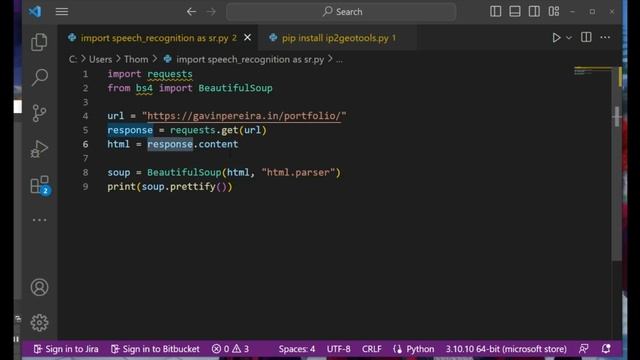This screenshot has height=360, width=640.
Task: Click the highlighted response variable on line 5
Action: click(130, 130)
